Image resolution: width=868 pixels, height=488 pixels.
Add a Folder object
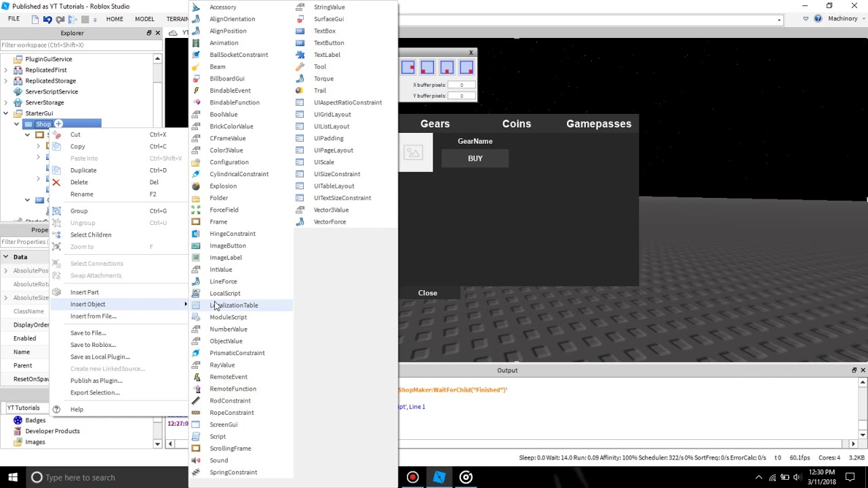click(241, 198)
